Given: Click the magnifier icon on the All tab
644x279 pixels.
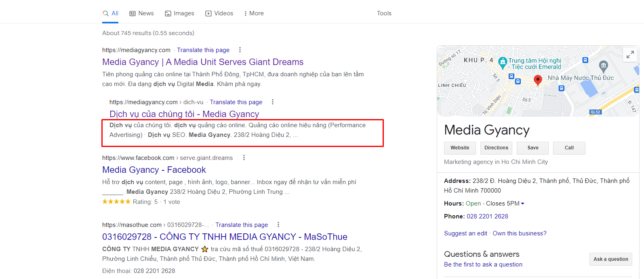Looking at the screenshot, I should [x=106, y=13].
